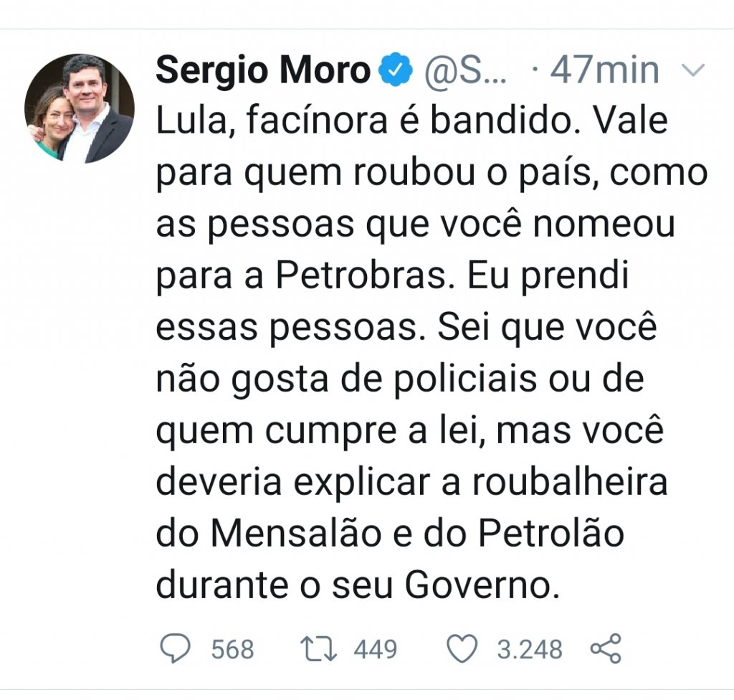The width and height of the screenshot is (734, 700).
Task: Open the share icon menu
Action: click(605, 649)
